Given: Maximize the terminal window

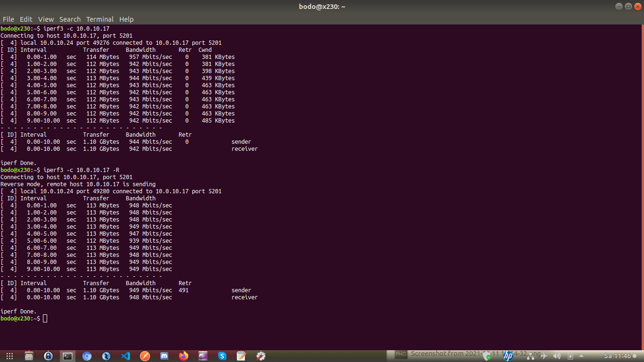Looking at the screenshot, I should [x=628, y=6].
